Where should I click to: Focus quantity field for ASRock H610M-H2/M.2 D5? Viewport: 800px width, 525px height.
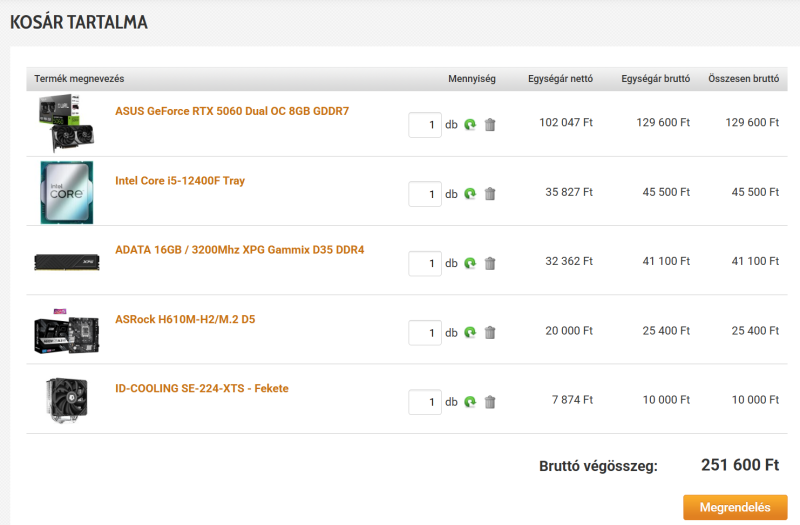click(425, 333)
